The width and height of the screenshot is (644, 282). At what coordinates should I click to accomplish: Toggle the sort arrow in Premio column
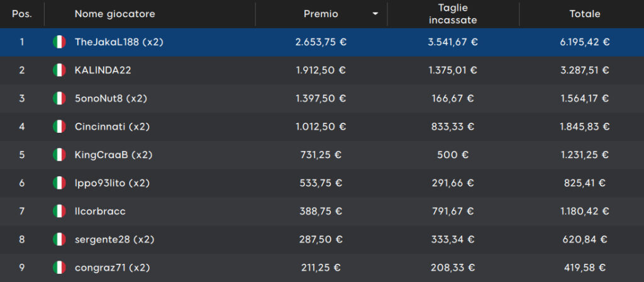pos(375,14)
